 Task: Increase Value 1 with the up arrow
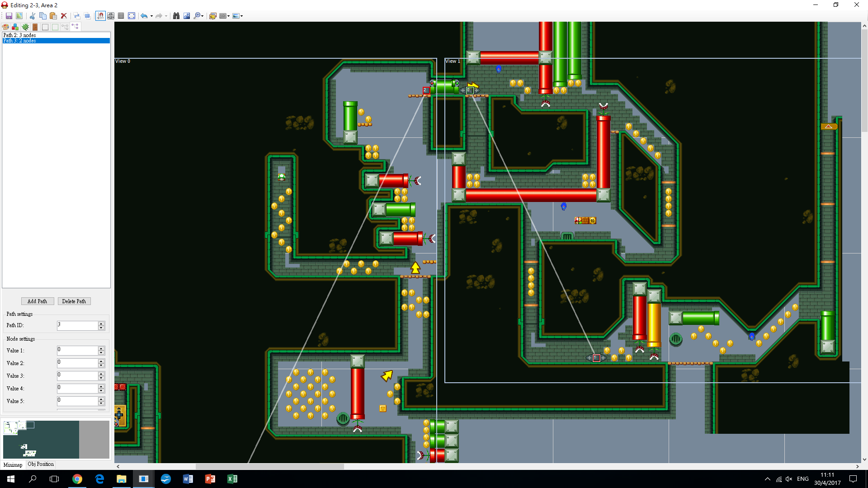(101, 348)
